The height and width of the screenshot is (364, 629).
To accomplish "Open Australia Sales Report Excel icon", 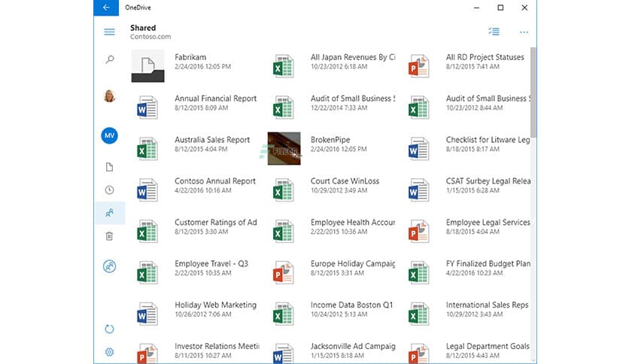I will (147, 149).
